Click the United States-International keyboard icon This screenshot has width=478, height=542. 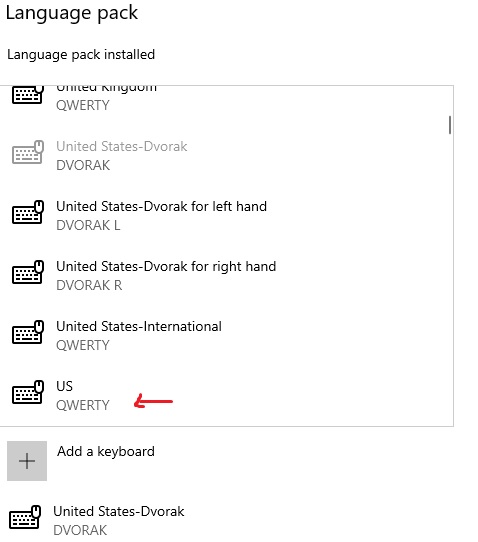point(28,332)
